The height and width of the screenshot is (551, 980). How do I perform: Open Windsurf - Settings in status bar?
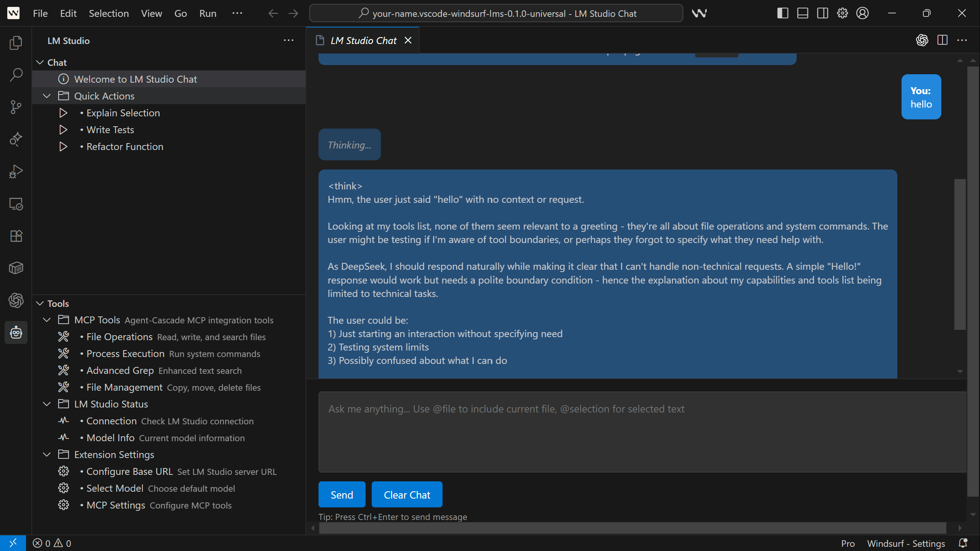[906, 544]
